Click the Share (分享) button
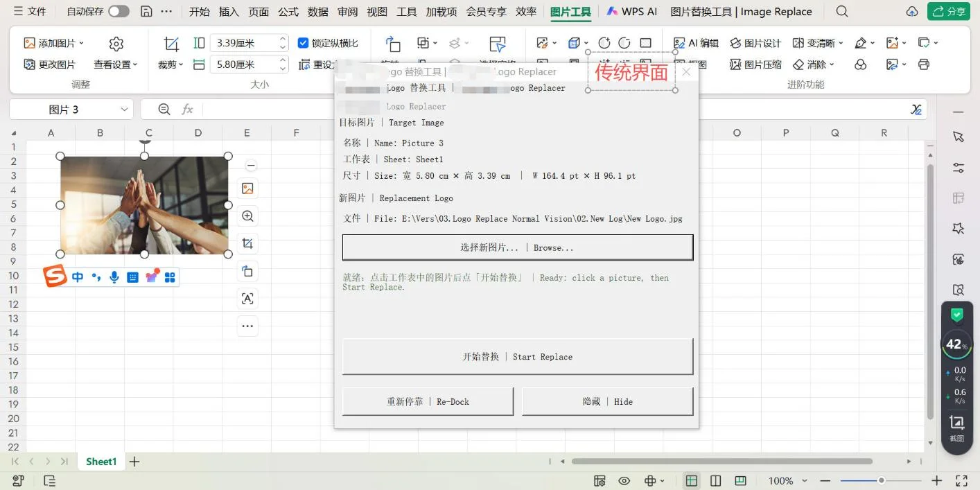This screenshot has height=490, width=980. 948,11
